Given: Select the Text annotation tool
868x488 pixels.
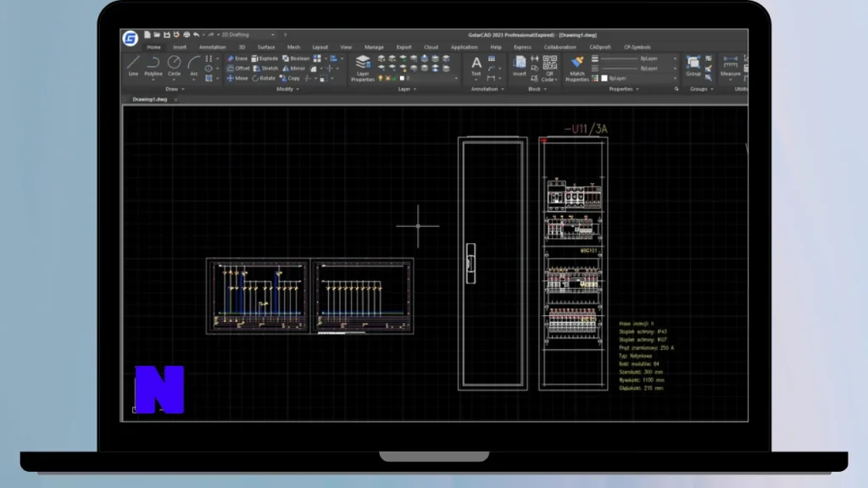Looking at the screenshot, I should [x=476, y=66].
